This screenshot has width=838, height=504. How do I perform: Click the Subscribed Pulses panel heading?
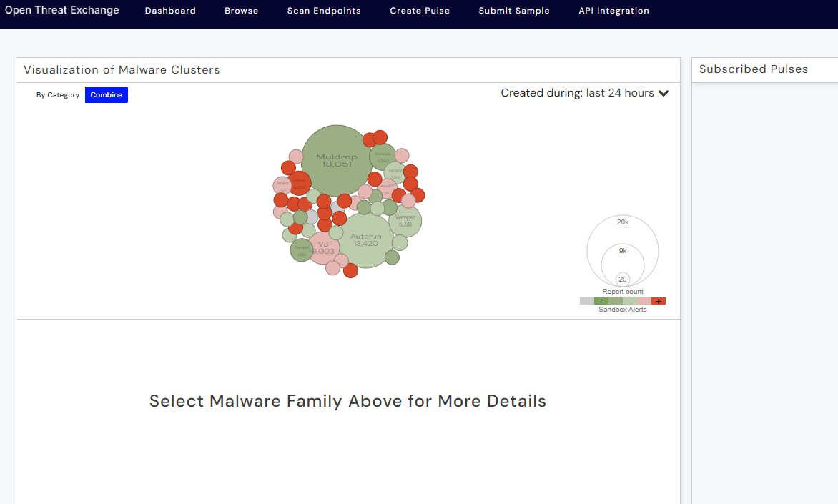754,69
